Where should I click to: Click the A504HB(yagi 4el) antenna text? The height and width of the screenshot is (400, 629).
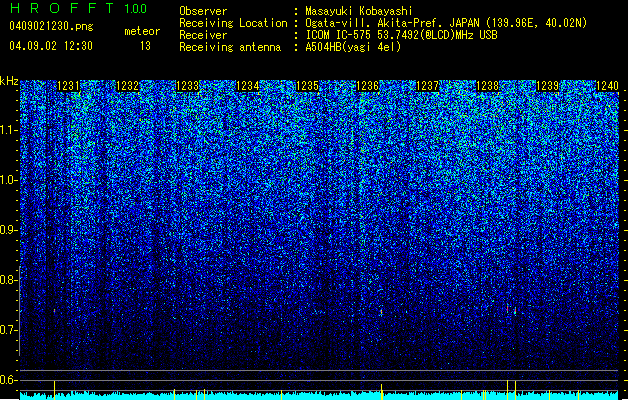pos(353,47)
